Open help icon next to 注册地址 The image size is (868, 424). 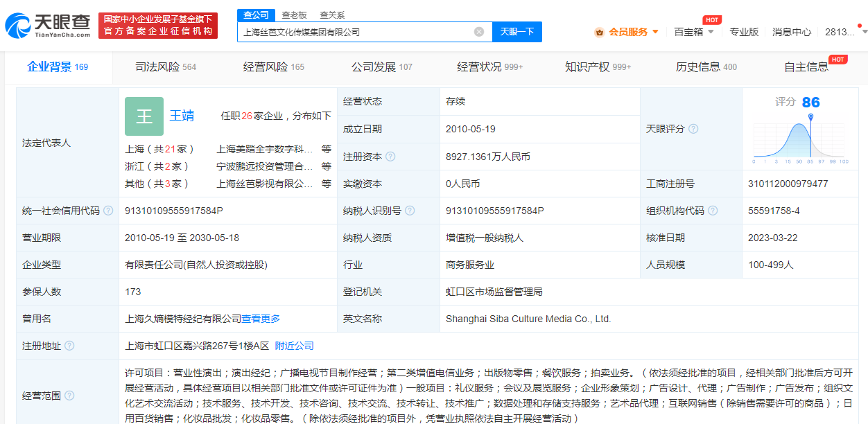pyautogui.click(x=69, y=346)
